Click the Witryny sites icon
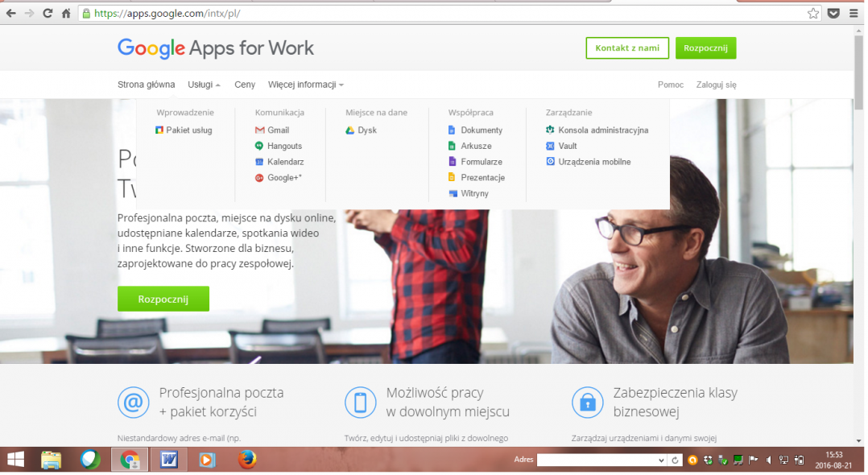Viewport: 868px width, 475px height. pyautogui.click(x=453, y=193)
